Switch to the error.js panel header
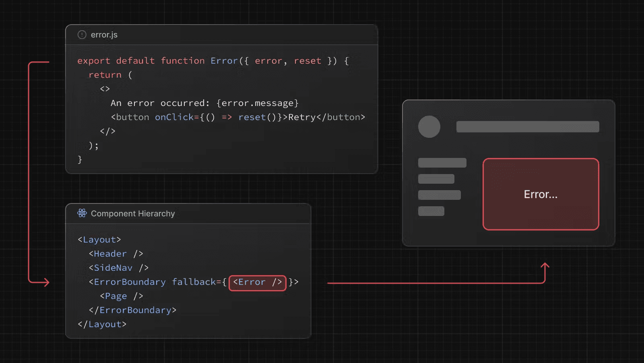 104,35
